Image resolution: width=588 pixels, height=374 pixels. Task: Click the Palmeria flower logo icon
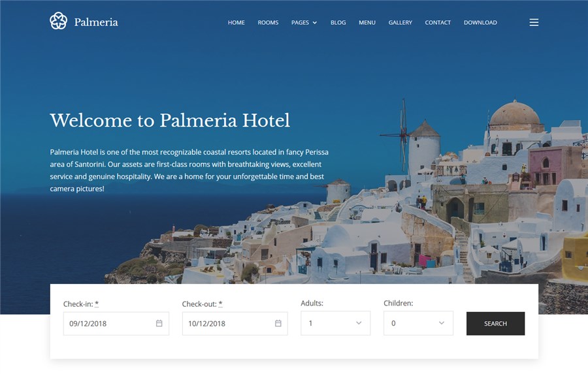[59, 21]
